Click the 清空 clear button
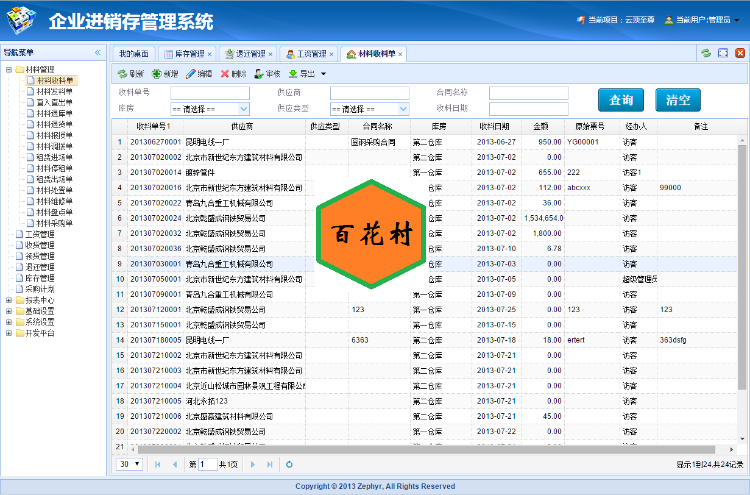Screen dimensions: 750x495 pyautogui.click(x=678, y=100)
